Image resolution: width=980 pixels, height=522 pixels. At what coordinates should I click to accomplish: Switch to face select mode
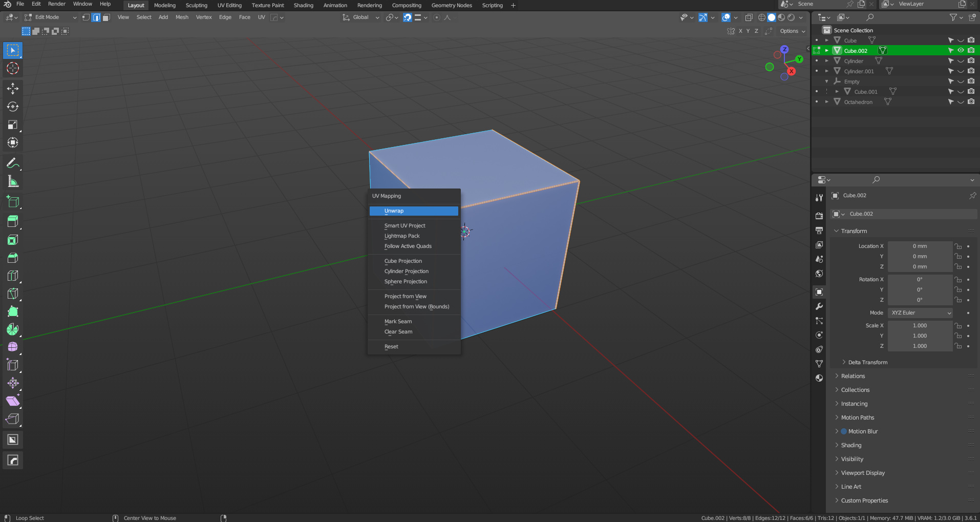(x=106, y=17)
